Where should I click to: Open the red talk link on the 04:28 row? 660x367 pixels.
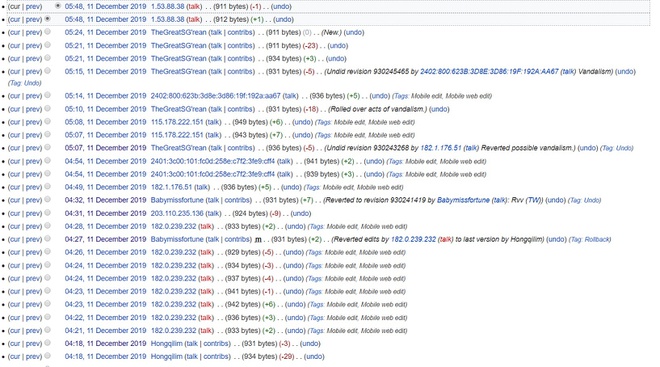point(206,226)
